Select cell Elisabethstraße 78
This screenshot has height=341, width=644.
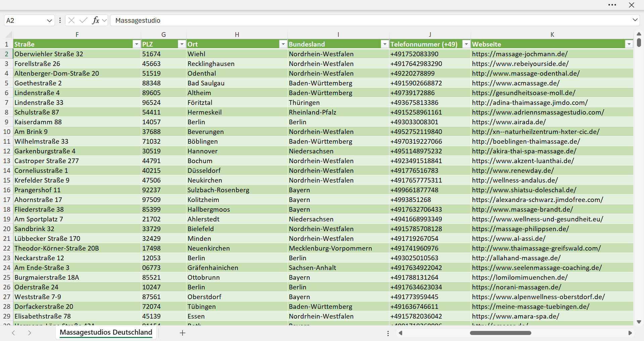click(x=77, y=316)
